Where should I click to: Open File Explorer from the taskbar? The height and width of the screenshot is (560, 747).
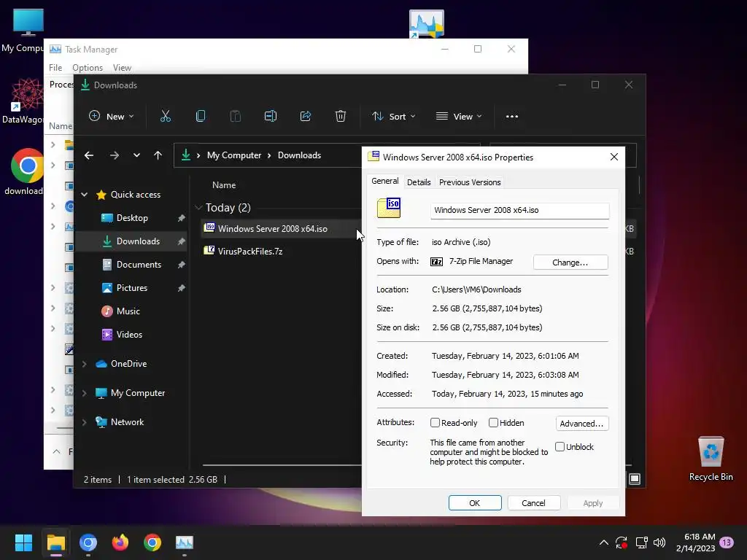coord(55,542)
